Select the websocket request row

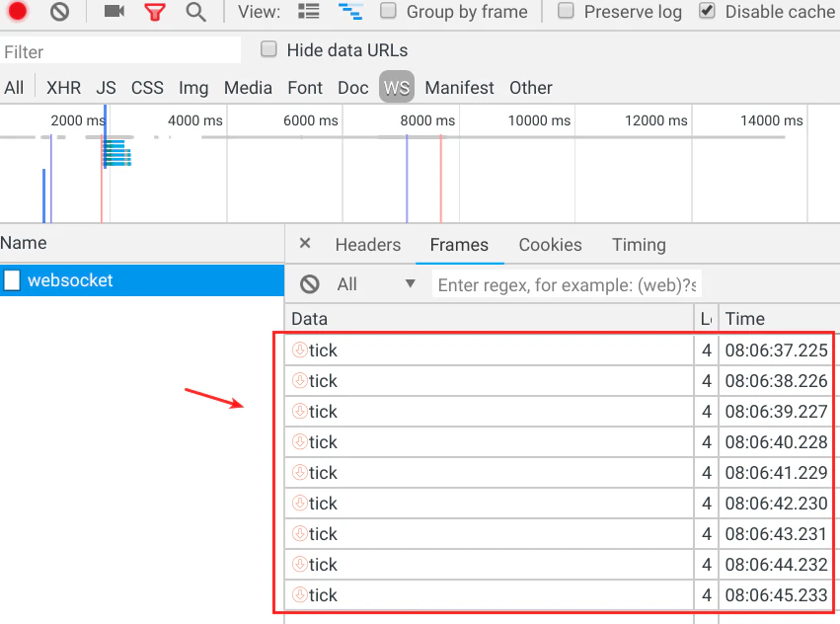tap(142, 279)
